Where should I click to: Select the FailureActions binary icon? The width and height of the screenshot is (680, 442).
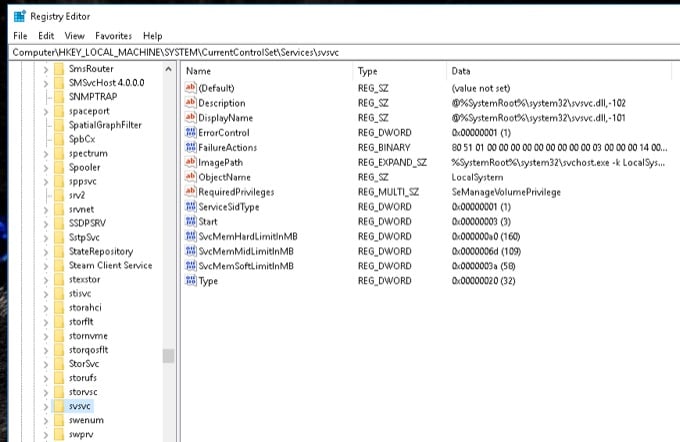point(190,147)
